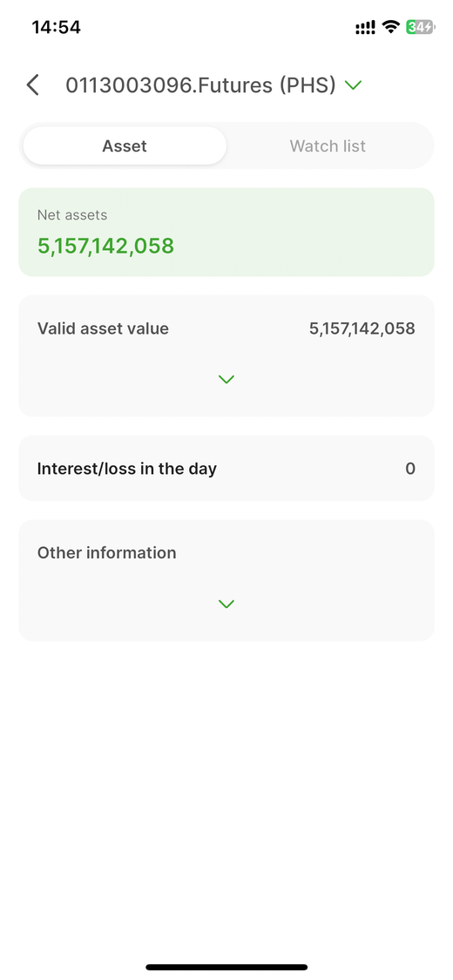The height and width of the screenshot is (980, 453).
Task: Tap the Interest/loss in the day row
Action: [x=226, y=468]
